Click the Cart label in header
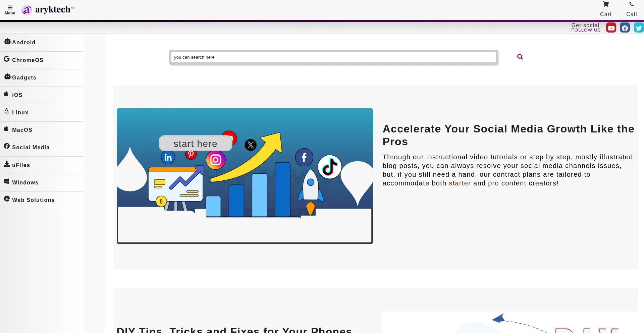 [606, 14]
